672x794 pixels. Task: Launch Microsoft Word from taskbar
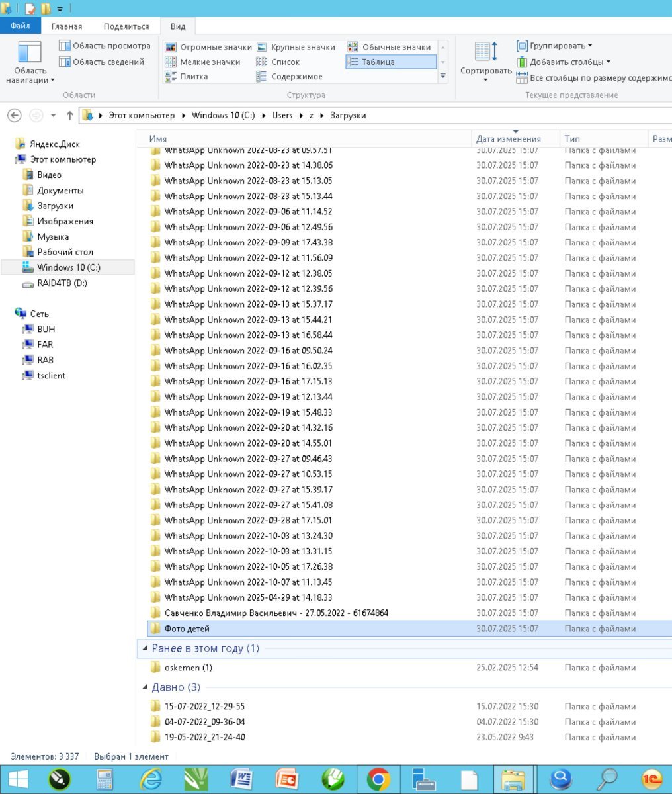pyautogui.click(x=241, y=779)
